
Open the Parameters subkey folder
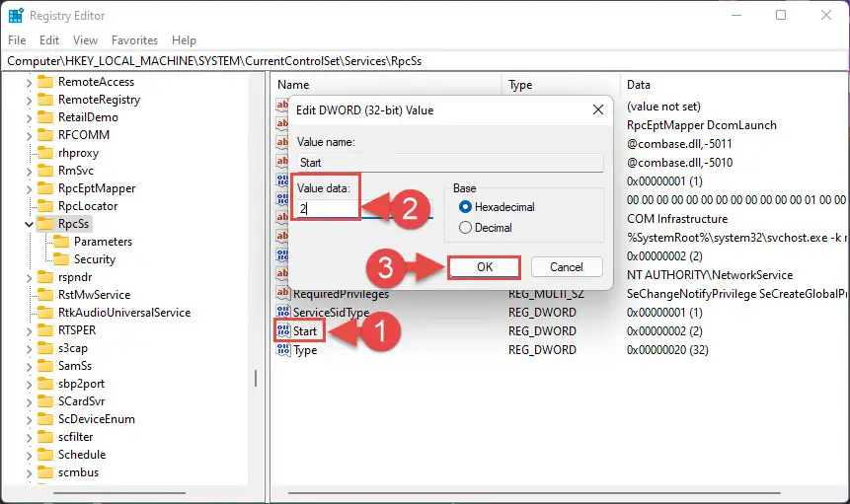point(61,242)
